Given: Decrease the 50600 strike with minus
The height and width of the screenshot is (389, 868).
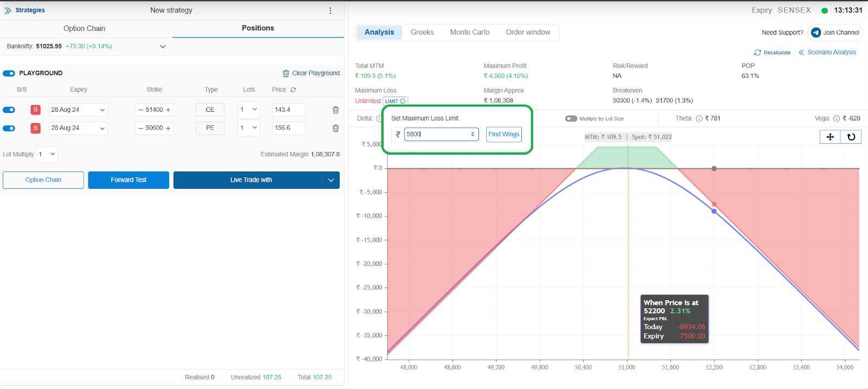Looking at the screenshot, I should (141, 128).
